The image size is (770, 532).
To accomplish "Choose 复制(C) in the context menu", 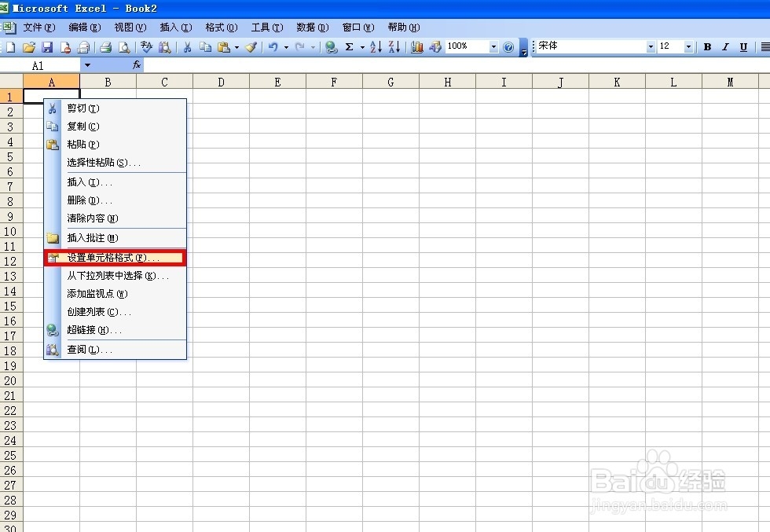I will pos(115,127).
